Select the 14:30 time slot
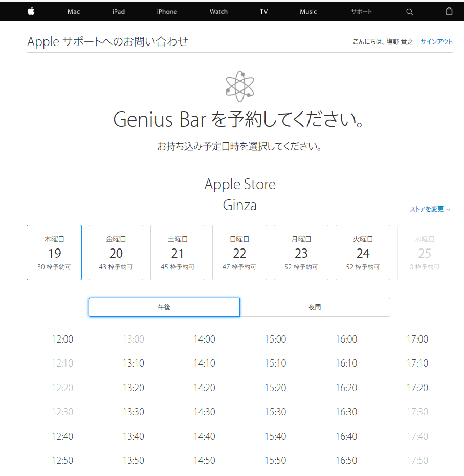 [204, 412]
